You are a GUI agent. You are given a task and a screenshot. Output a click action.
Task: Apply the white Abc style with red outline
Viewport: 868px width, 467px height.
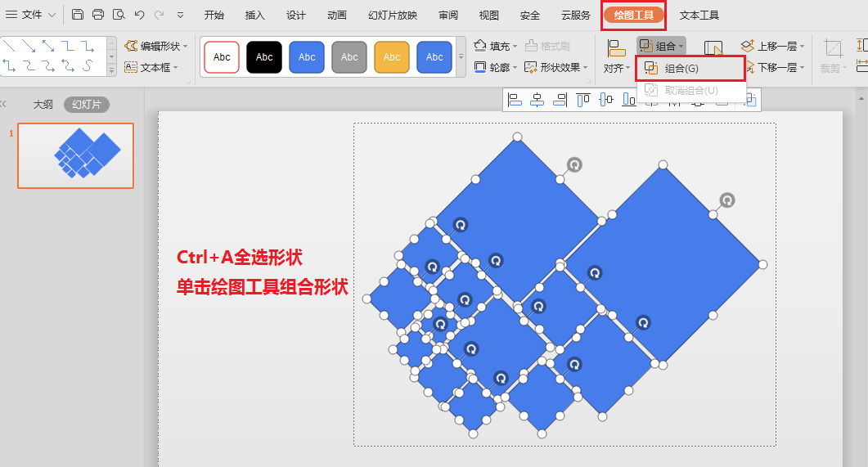222,57
